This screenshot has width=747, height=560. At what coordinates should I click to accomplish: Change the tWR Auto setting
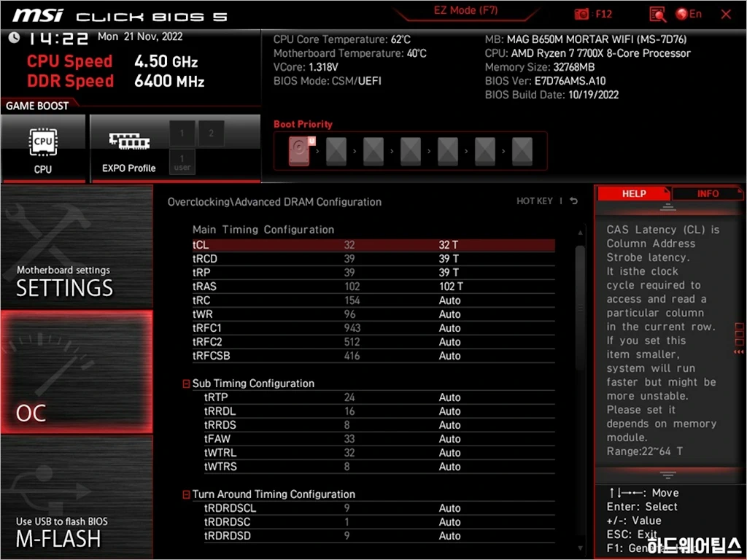click(x=449, y=314)
